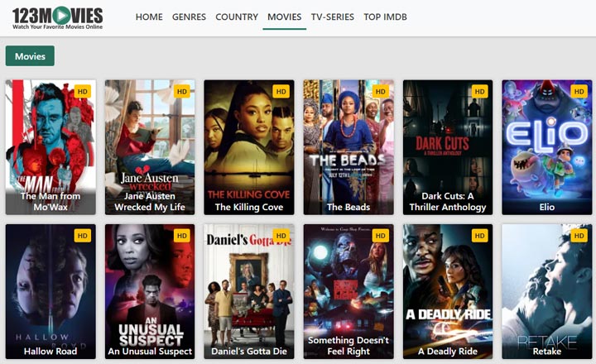Click the green Movies button
The image size is (596, 364).
pyautogui.click(x=30, y=56)
